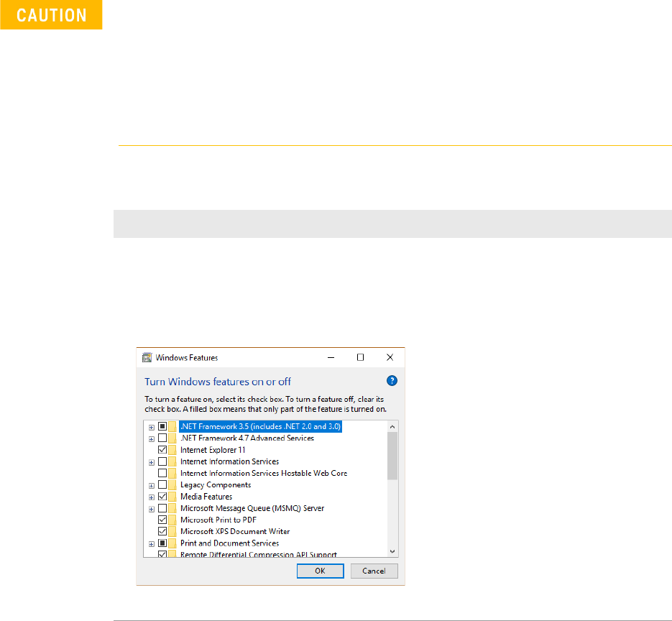Select Microsoft XPS Document Writer label
Viewport: 672px width, 621px height.
point(235,531)
